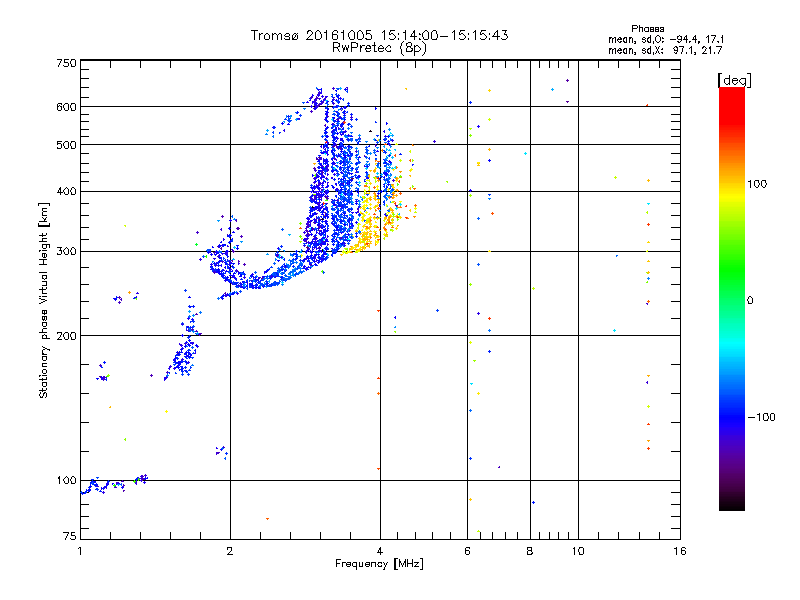Click the y-axis '400' tick label
The height and width of the screenshot is (600, 800).
pos(66,192)
